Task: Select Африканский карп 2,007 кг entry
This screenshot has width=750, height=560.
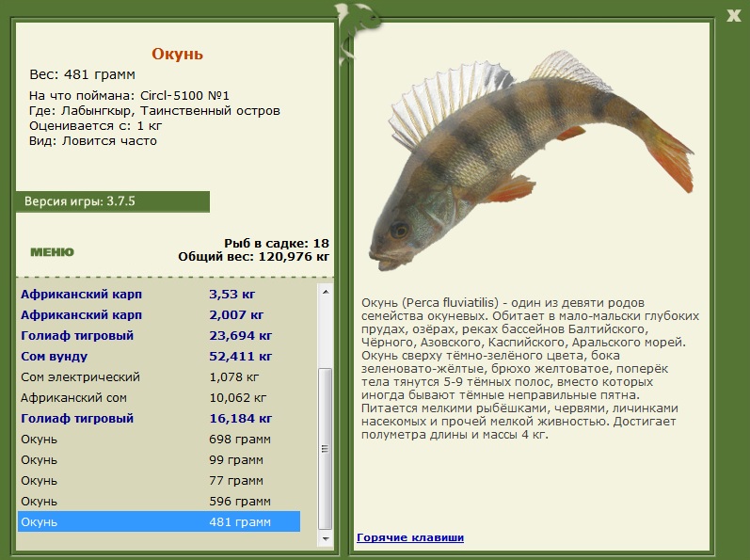Action: (159, 314)
